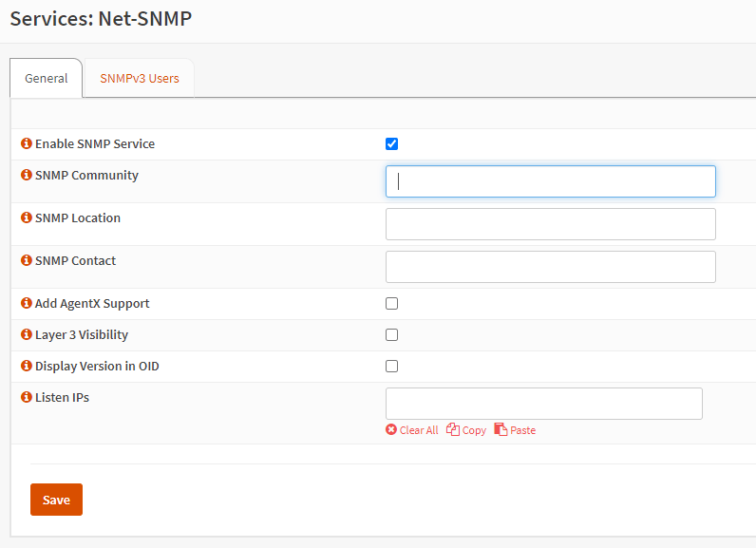The height and width of the screenshot is (548, 756).
Task: Click the Clear All red cross icon
Action: click(391, 429)
